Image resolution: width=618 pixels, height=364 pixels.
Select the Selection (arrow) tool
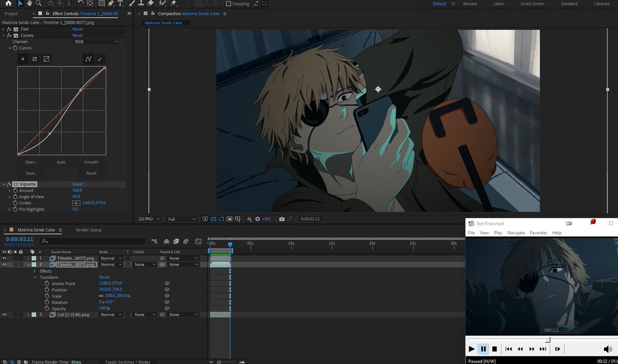coord(21,3)
